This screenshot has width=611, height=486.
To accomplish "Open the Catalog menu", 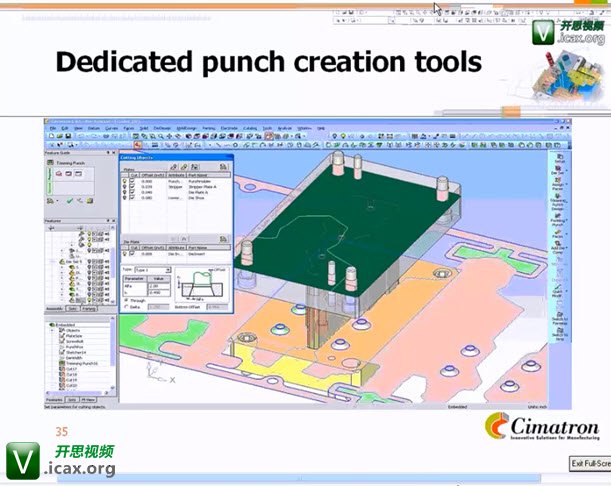I will [x=250, y=128].
